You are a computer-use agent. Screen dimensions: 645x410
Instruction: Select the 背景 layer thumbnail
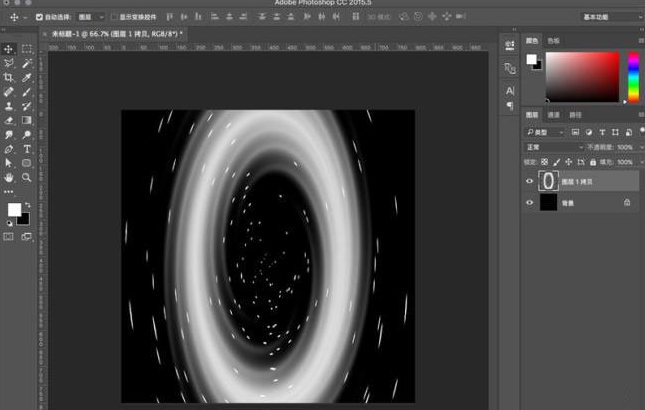click(548, 202)
